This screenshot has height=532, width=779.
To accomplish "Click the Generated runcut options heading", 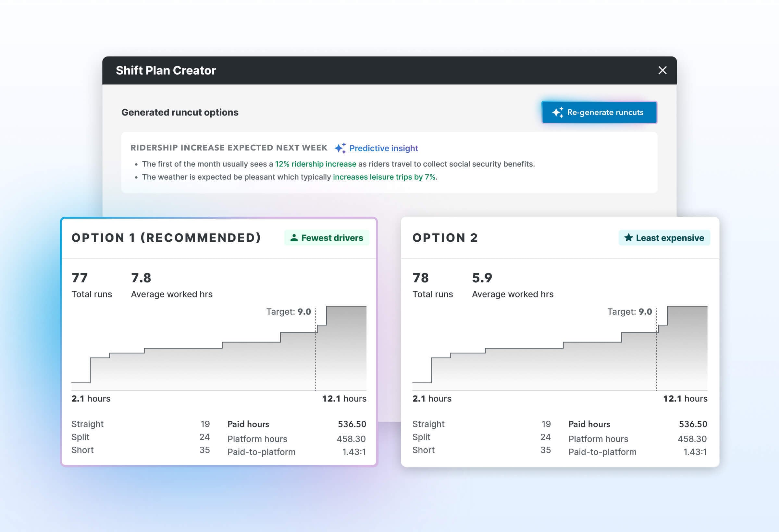I will click(180, 112).
